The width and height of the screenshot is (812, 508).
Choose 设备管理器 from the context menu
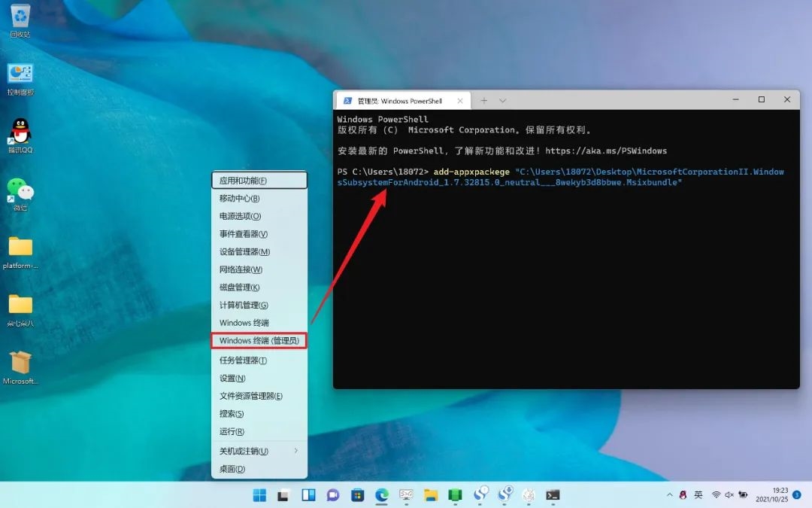pyautogui.click(x=244, y=251)
